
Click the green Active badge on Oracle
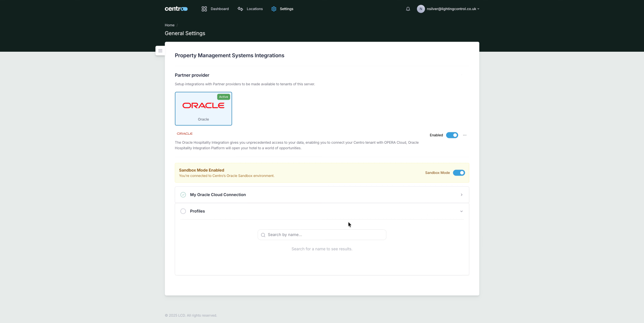[x=223, y=97]
